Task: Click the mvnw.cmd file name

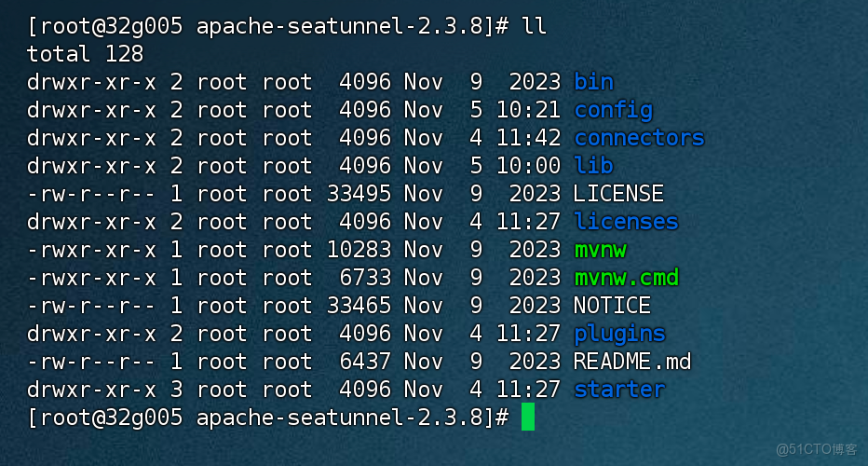Action: click(626, 278)
